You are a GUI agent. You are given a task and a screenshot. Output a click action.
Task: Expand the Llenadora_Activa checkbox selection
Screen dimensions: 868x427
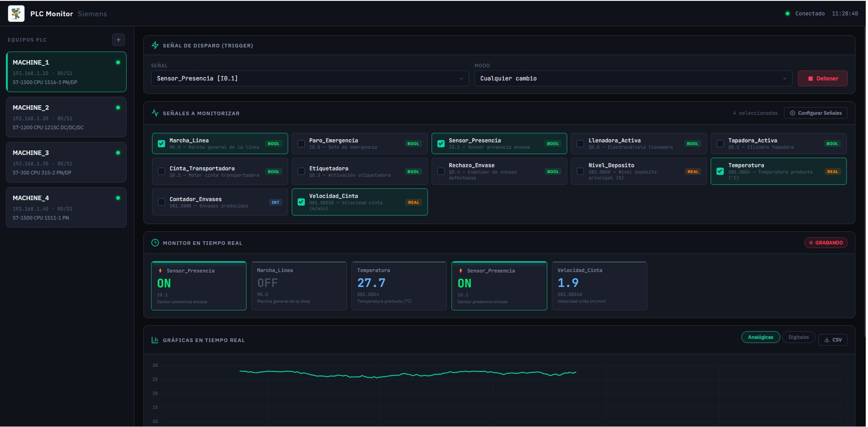point(581,143)
